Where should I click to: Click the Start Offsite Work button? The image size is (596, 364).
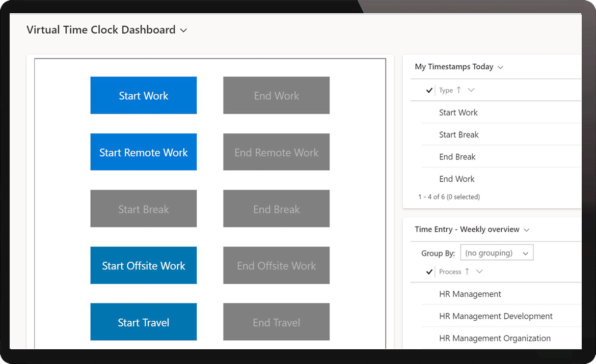click(x=143, y=265)
